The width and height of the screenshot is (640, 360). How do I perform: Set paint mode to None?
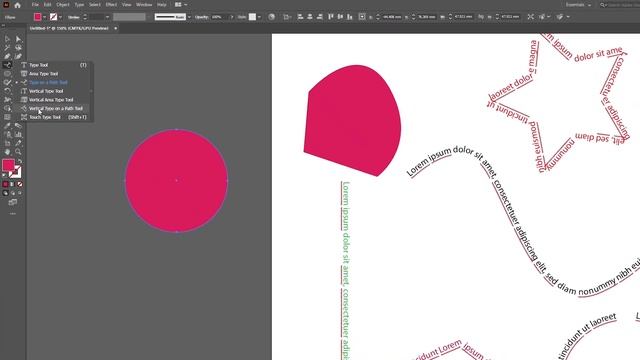coord(20,184)
